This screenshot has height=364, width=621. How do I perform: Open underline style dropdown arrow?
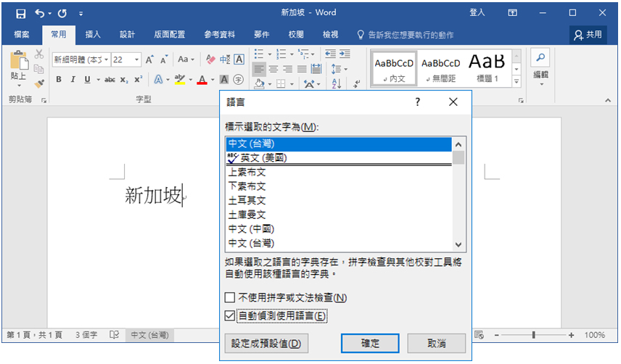[x=97, y=80]
